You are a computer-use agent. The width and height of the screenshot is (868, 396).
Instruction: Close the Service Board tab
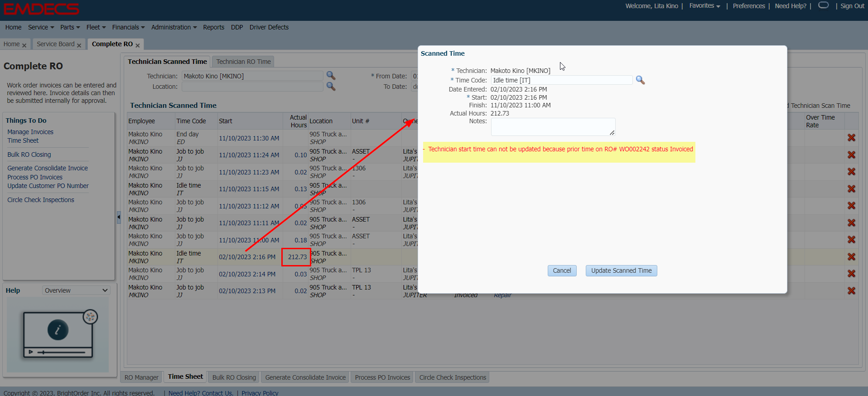tap(79, 45)
